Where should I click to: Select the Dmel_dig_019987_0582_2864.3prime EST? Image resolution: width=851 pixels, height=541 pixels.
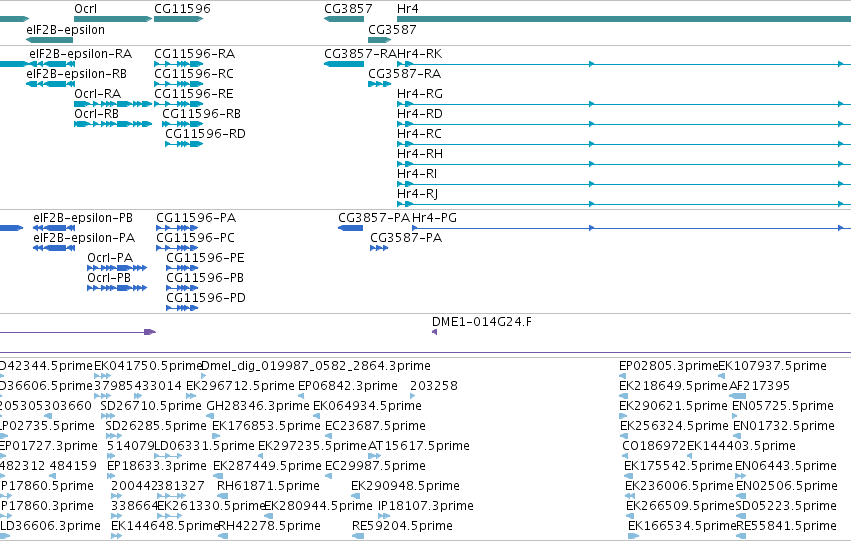pos(316,366)
